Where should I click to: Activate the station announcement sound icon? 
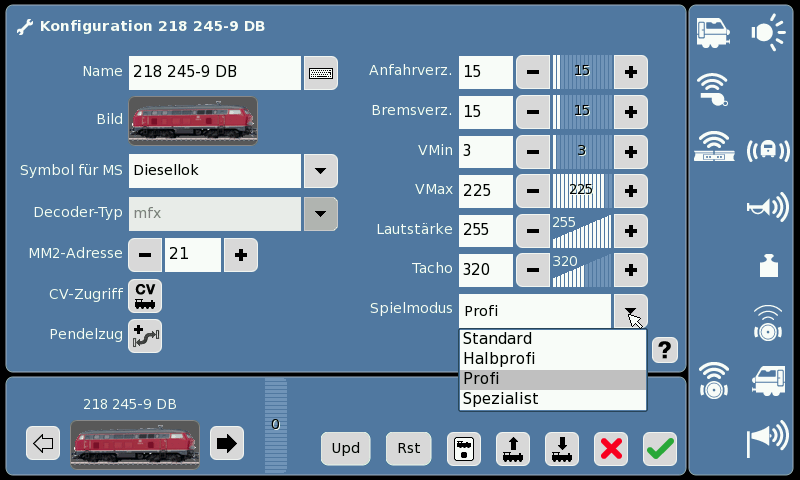[714, 146]
